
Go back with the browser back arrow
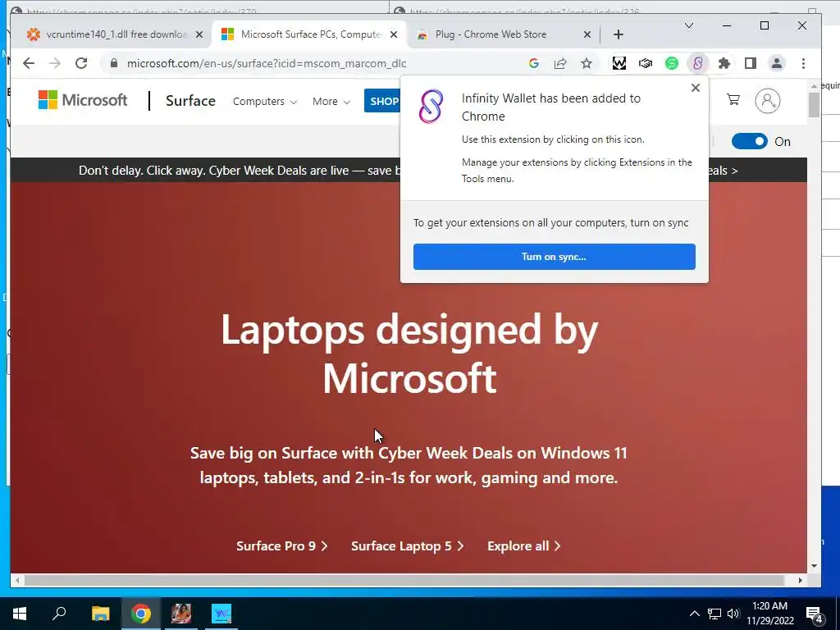pyautogui.click(x=29, y=63)
